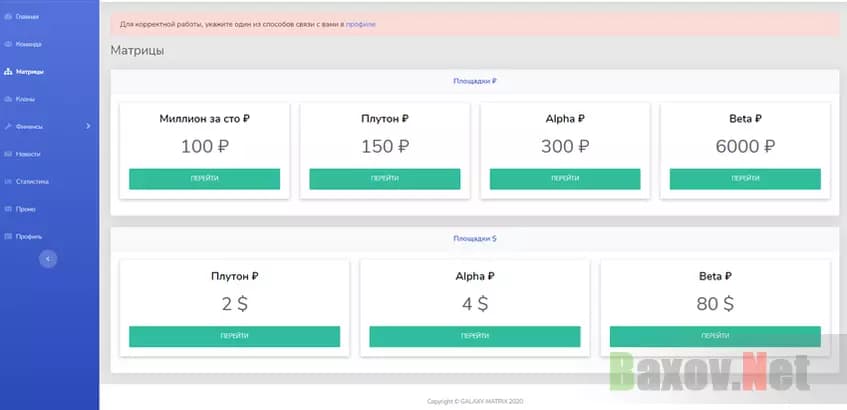This screenshot has height=410, width=847.
Task: Expand the Финансы submenu chevron
Action: tap(88, 126)
